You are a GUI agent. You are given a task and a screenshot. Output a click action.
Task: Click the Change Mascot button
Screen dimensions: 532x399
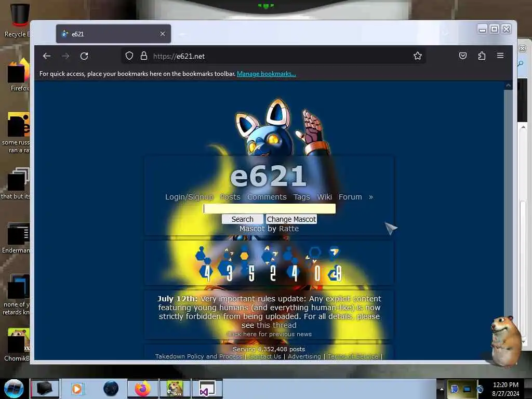[291, 219]
